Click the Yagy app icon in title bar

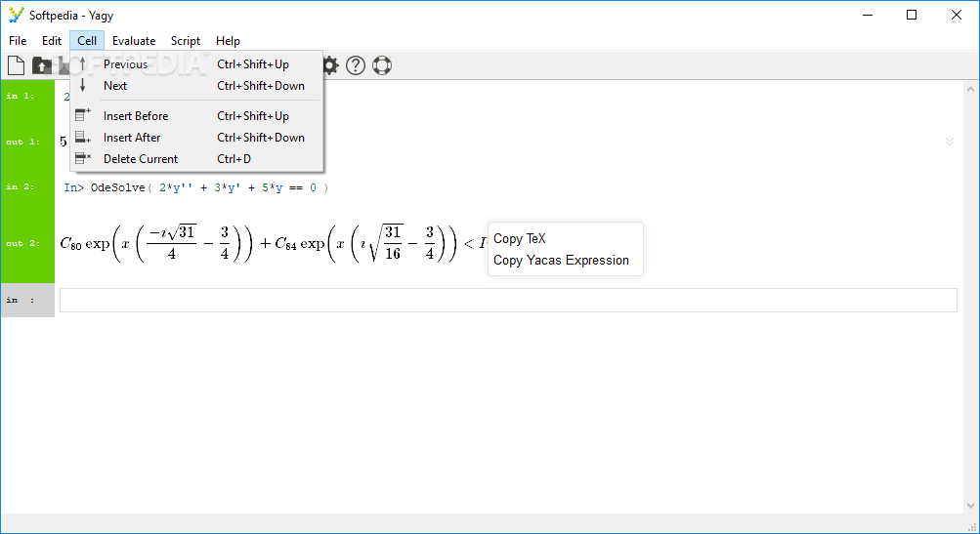coord(16,15)
